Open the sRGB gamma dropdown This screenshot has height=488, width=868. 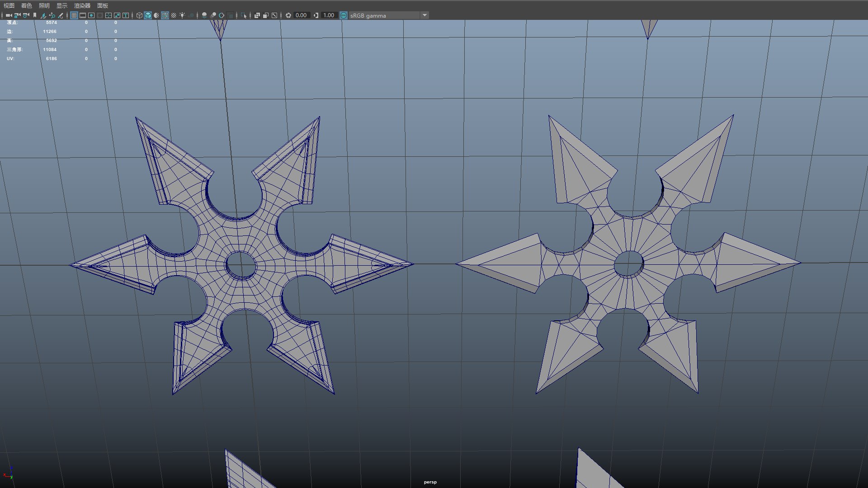click(x=384, y=15)
